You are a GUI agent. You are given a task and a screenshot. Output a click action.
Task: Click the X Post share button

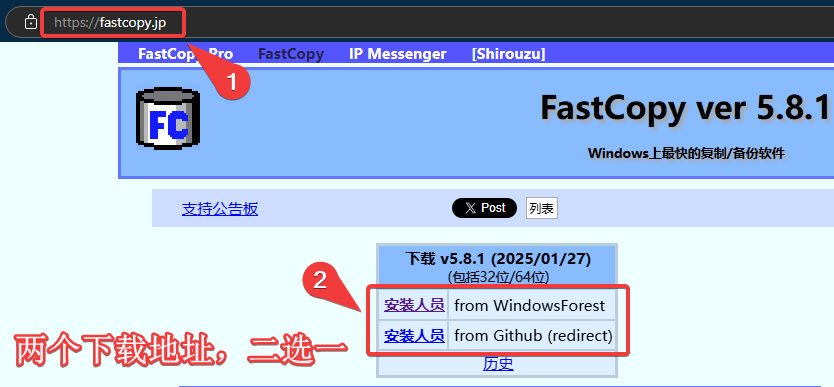484,208
